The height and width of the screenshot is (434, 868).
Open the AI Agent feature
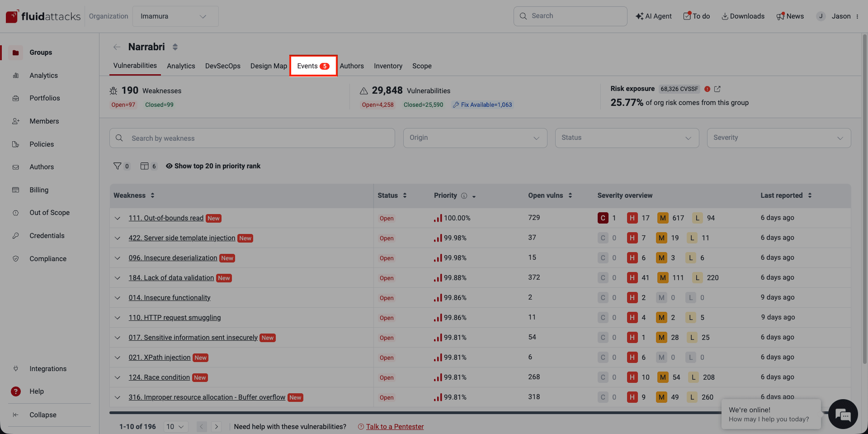(x=653, y=16)
